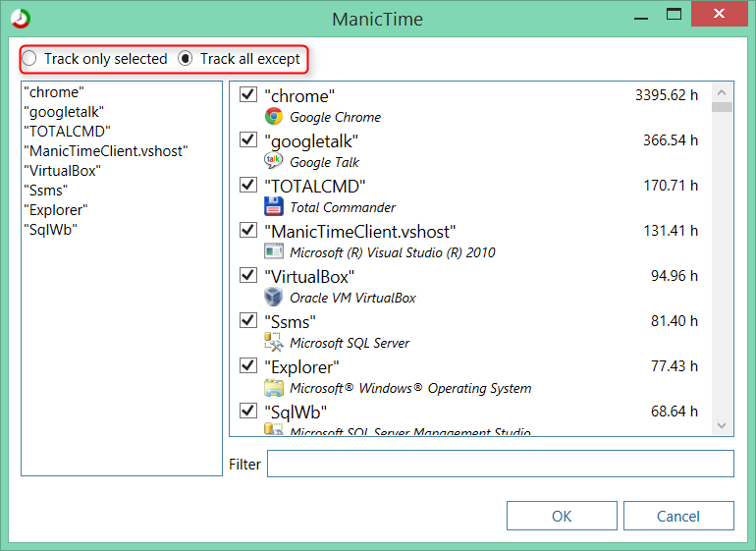Select the Track only selected radio button
The width and height of the screenshot is (756, 551).
click(x=29, y=58)
